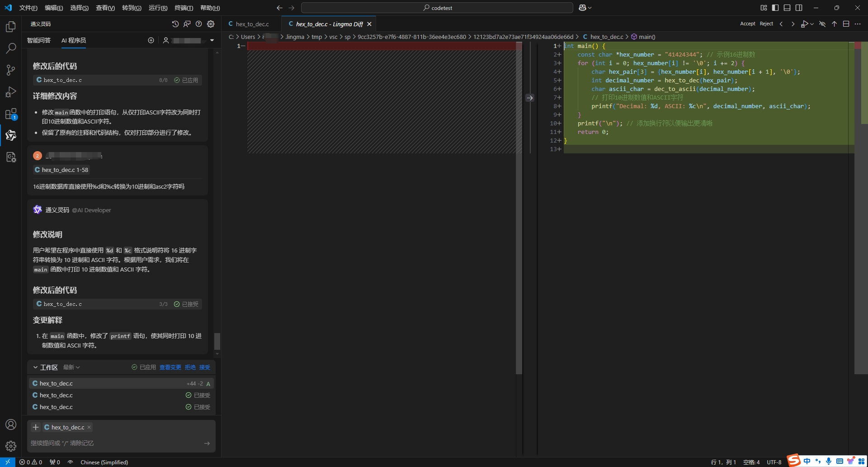This screenshot has height=467, width=868.
Task: Go forward with navigation right arrow
Action: [291, 8]
